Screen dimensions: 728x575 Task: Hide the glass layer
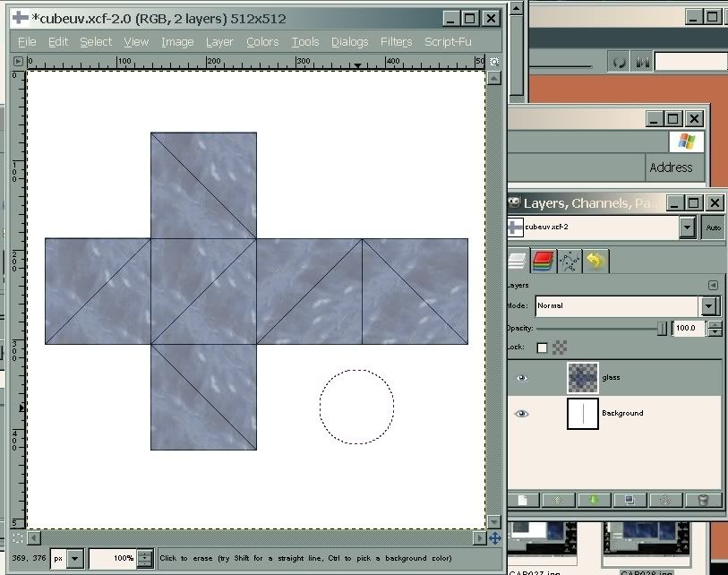(x=522, y=378)
